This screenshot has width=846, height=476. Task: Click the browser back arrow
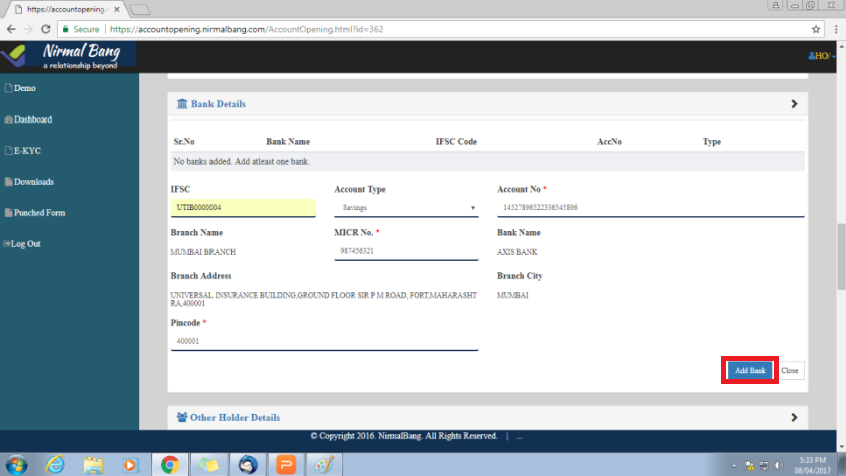tap(11, 29)
